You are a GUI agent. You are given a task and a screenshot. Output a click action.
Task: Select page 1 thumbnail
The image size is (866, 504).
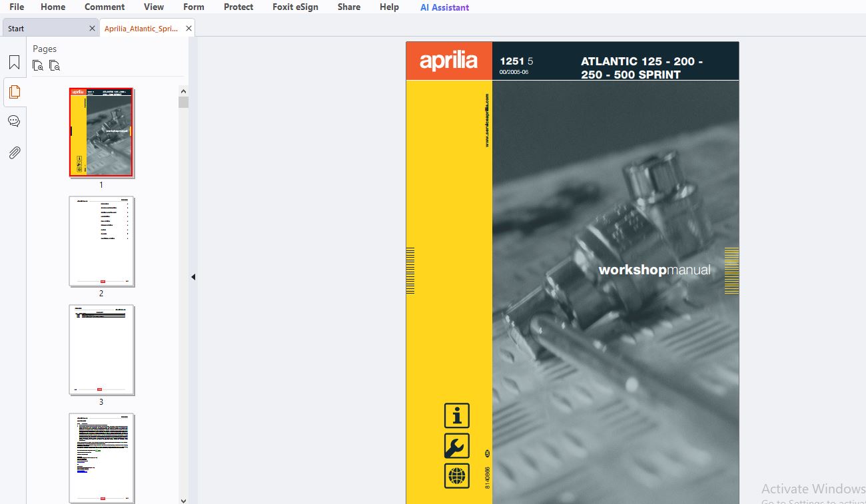tap(102, 132)
